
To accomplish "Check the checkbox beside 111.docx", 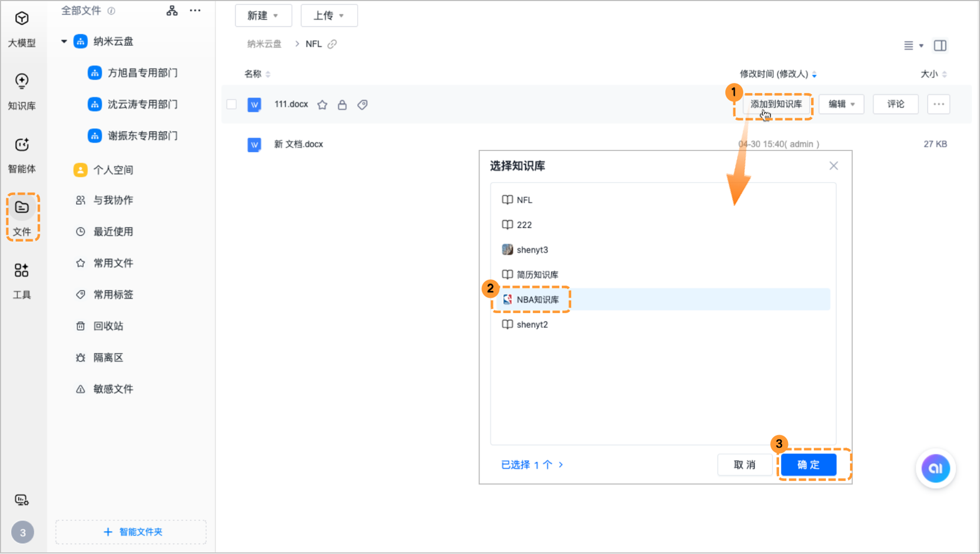I will [x=232, y=104].
